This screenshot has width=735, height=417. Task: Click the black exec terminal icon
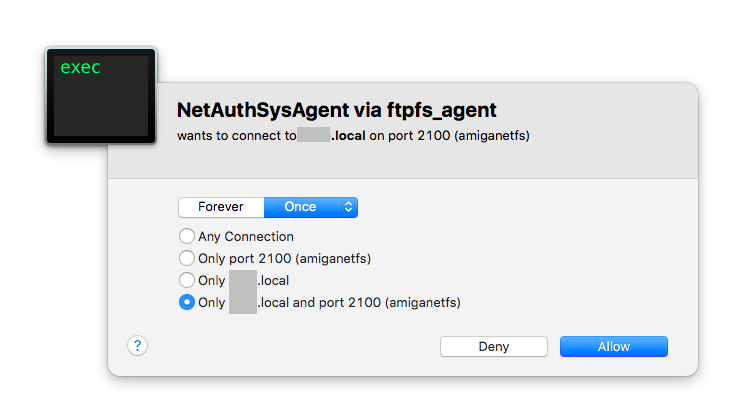pyautogui.click(x=101, y=96)
